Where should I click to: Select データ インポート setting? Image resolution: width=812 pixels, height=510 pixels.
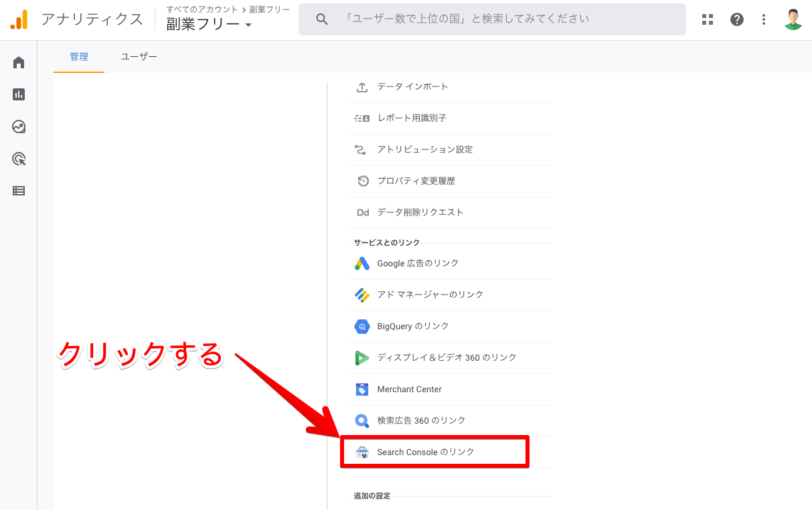[x=412, y=86]
